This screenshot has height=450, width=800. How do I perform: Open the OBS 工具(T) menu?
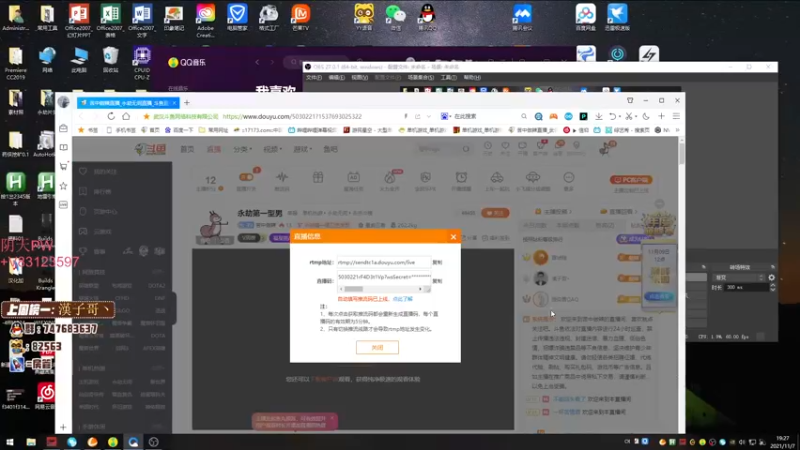click(448, 78)
